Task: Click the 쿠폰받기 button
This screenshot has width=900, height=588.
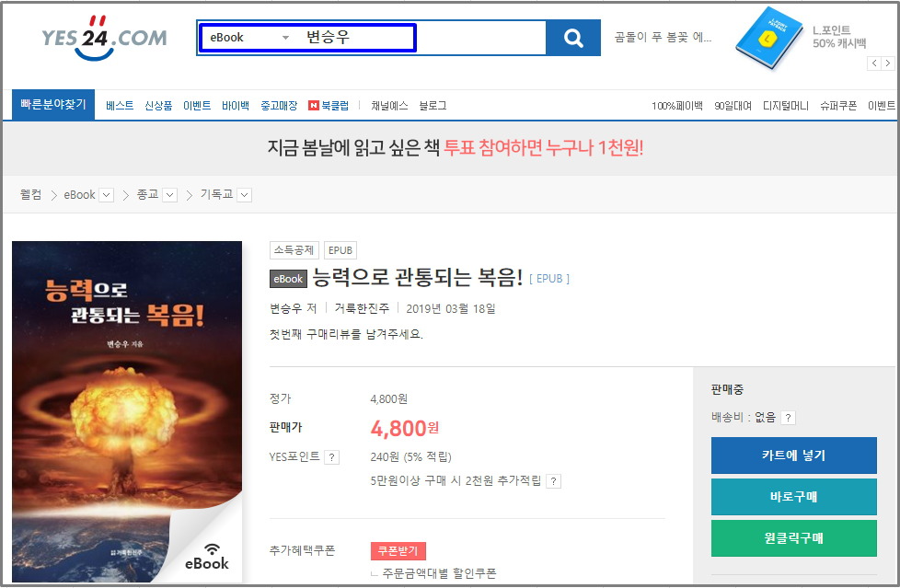Action: 398,551
